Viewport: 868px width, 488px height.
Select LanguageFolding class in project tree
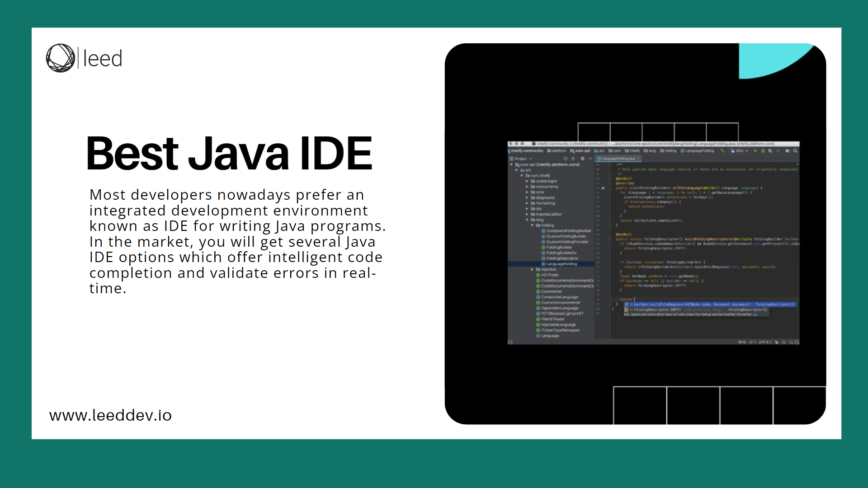coord(561,264)
